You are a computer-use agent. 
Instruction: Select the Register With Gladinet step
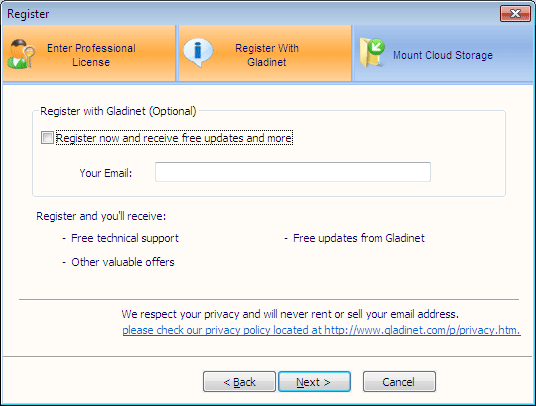(x=265, y=53)
